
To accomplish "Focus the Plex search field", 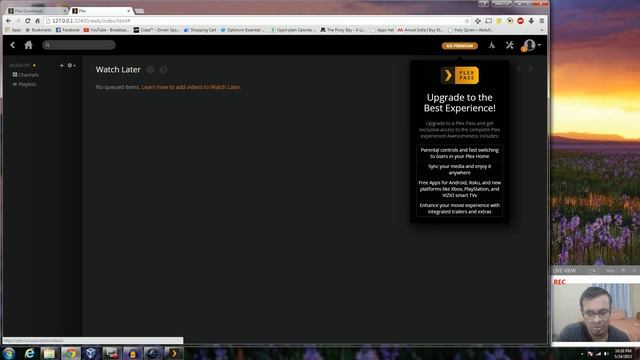I will click(79, 45).
